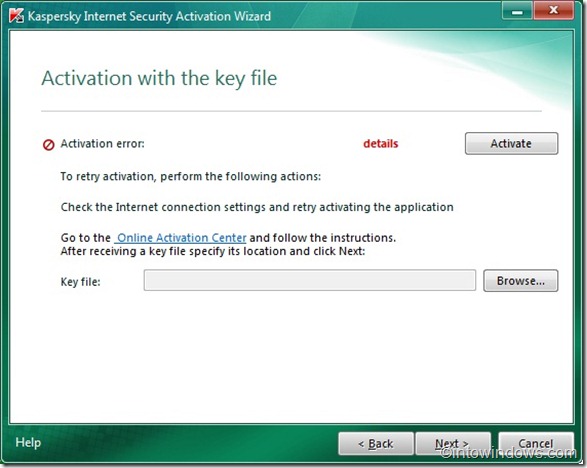Close the Activation Wizard window

point(553,11)
